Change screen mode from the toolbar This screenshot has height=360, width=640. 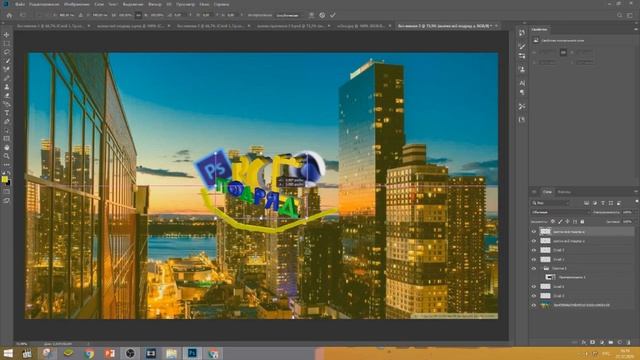(7, 200)
